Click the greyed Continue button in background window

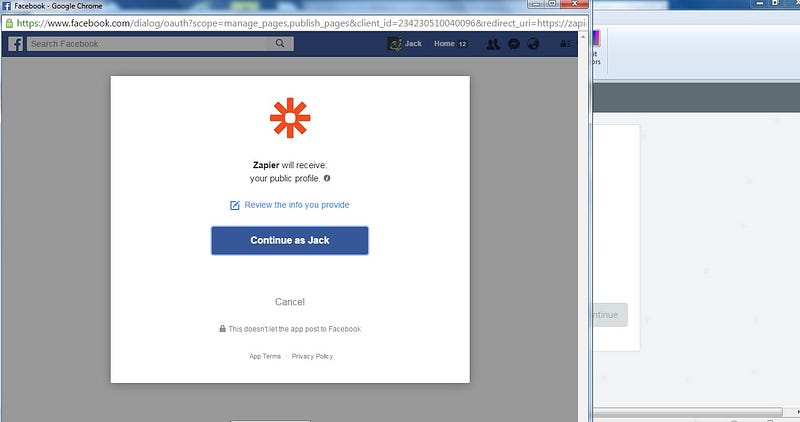click(x=610, y=315)
